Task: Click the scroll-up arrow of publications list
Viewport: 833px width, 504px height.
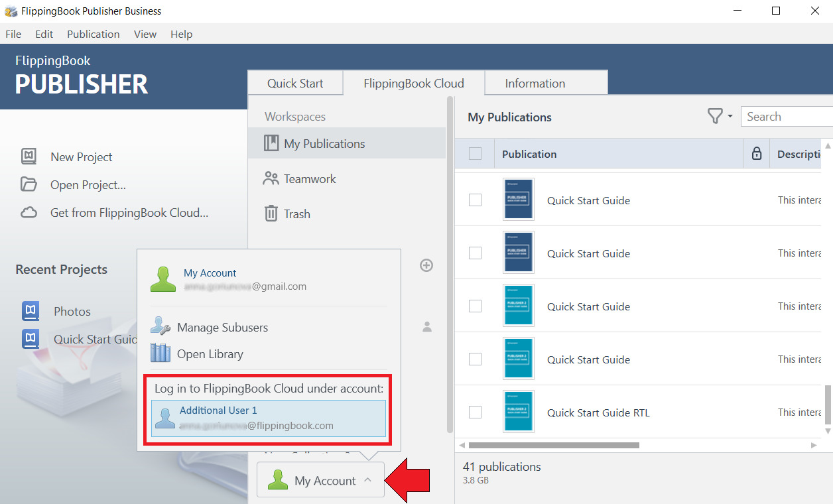Action: point(827,145)
